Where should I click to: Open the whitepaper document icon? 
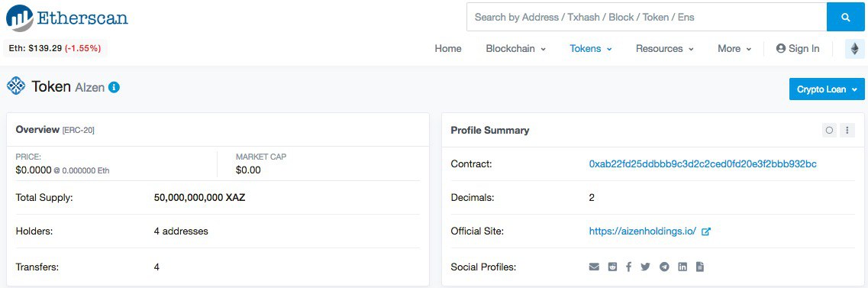pos(700,267)
